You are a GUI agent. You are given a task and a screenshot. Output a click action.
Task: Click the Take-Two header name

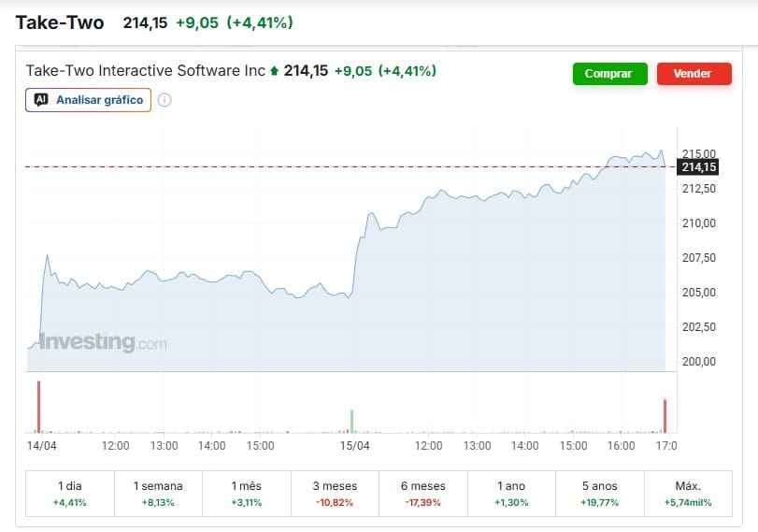coord(60,22)
